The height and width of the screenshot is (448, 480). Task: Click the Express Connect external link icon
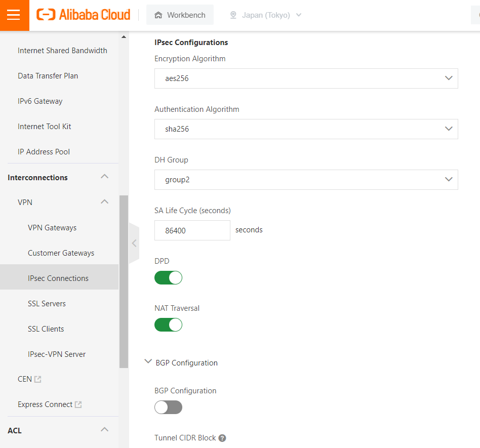78,404
